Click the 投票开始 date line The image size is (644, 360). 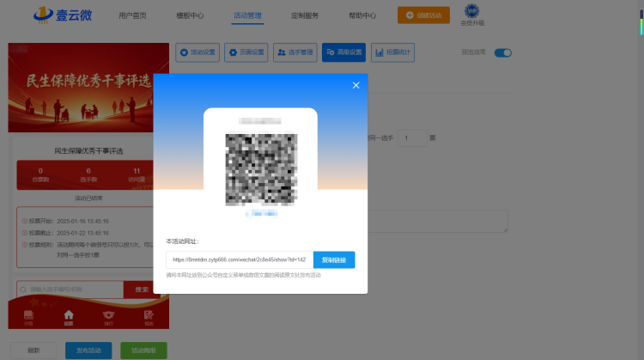pos(66,221)
